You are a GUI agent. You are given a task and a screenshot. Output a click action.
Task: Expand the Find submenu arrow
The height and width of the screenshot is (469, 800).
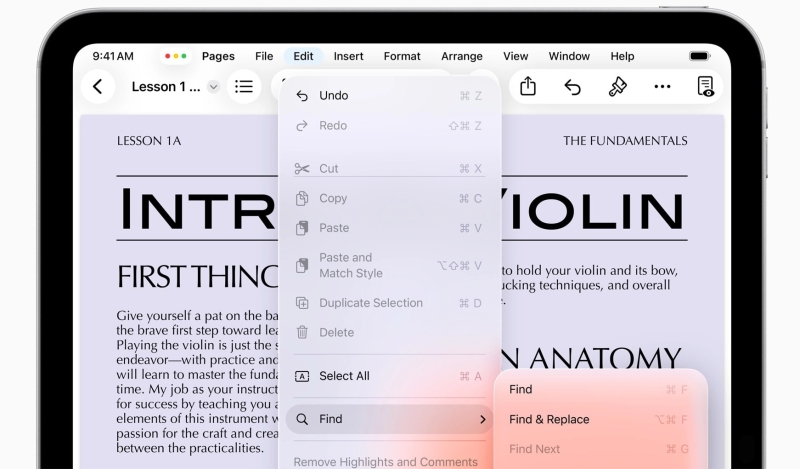(482, 419)
